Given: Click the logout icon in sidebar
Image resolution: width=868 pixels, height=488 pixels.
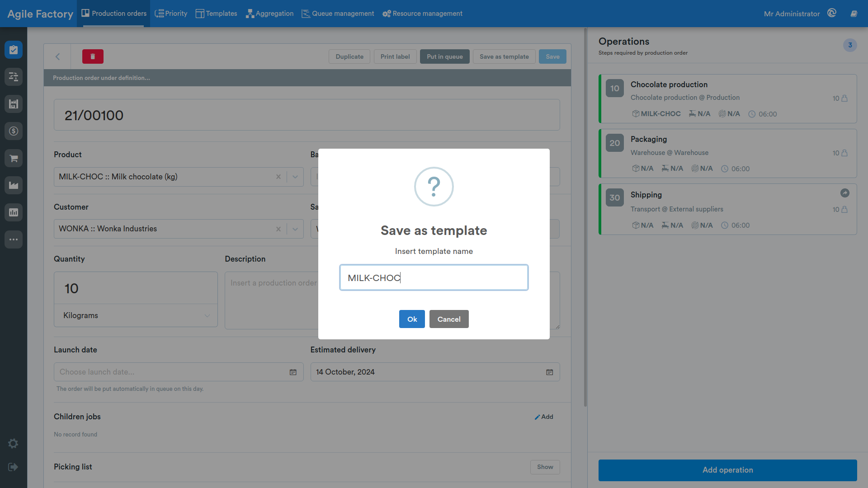Looking at the screenshot, I should pyautogui.click(x=13, y=467).
